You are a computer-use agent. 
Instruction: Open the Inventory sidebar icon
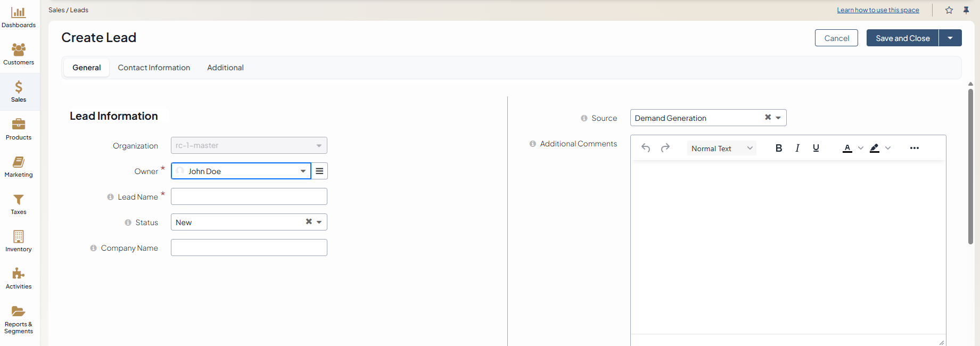coord(19,241)
